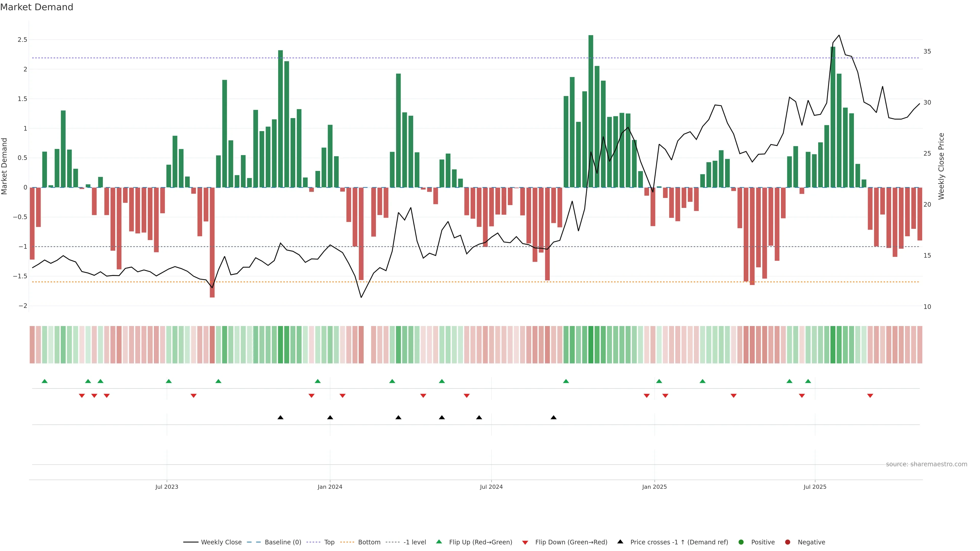Click the Weekly Close Price axis title
Image resolution: width=980 pixels, height=551 pixels.
(941, 166)
